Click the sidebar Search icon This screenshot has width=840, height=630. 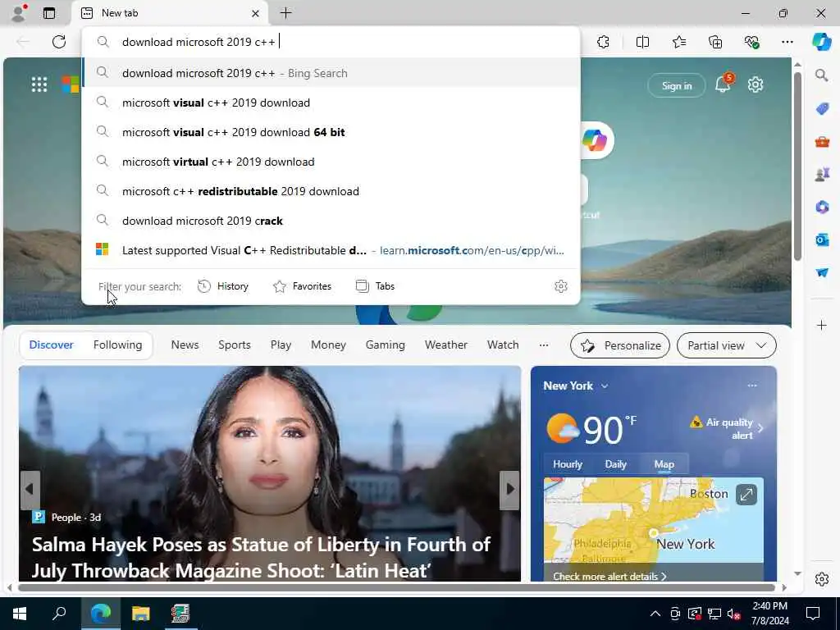pos(821,75)
